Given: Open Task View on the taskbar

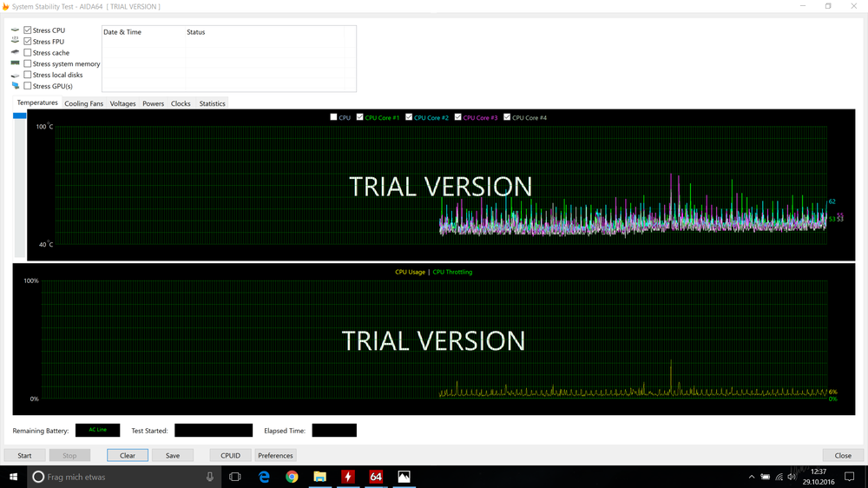Looking at the screenshot, I should [235, 477].
